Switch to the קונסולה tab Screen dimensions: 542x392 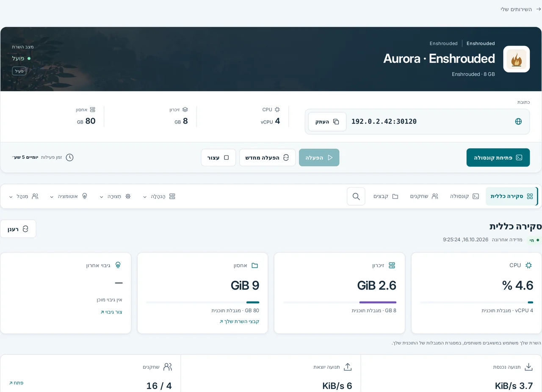click(x=465, y=196)
